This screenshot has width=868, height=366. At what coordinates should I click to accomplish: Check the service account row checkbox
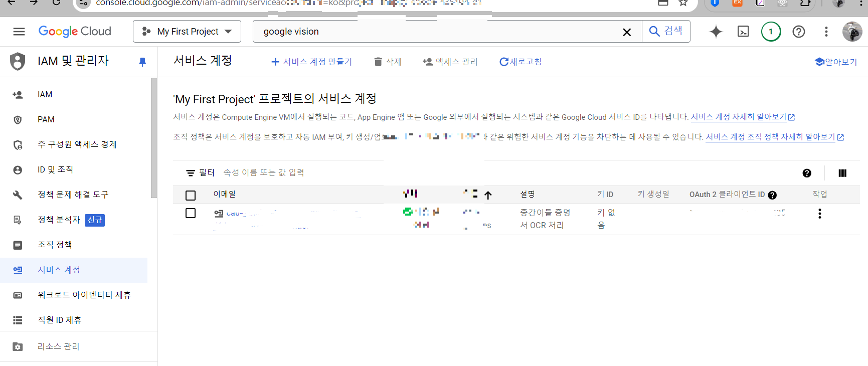191,213
